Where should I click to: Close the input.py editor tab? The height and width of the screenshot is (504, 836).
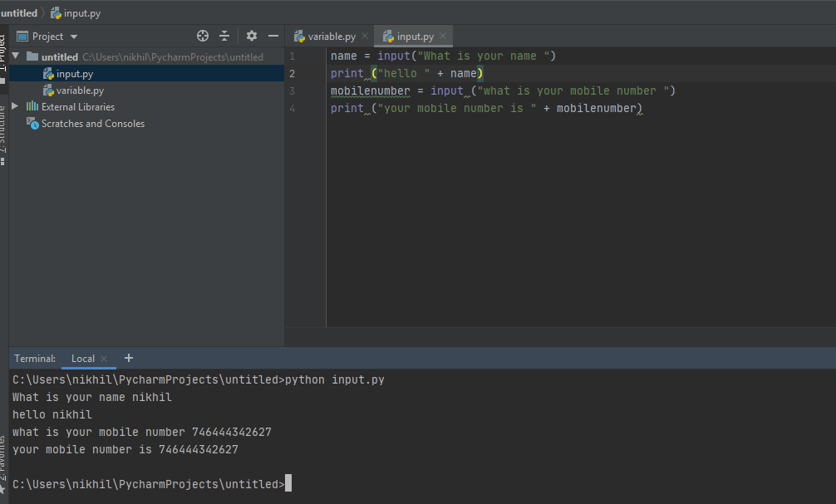pyautogui.click(x=443, y=36)
